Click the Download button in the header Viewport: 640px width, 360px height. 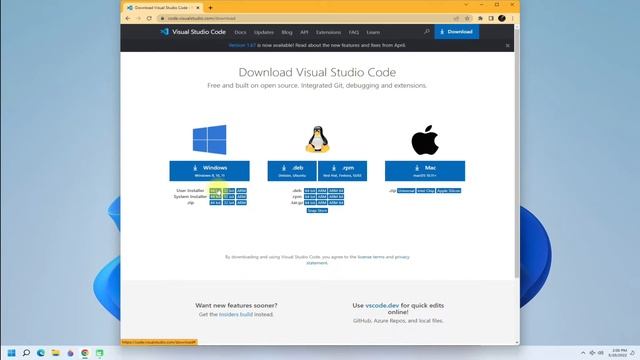click(457, 32)
